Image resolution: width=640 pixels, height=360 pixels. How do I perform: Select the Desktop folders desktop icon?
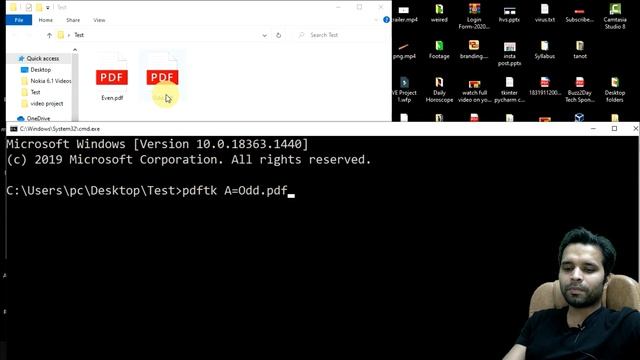click(x=615, y=89)
